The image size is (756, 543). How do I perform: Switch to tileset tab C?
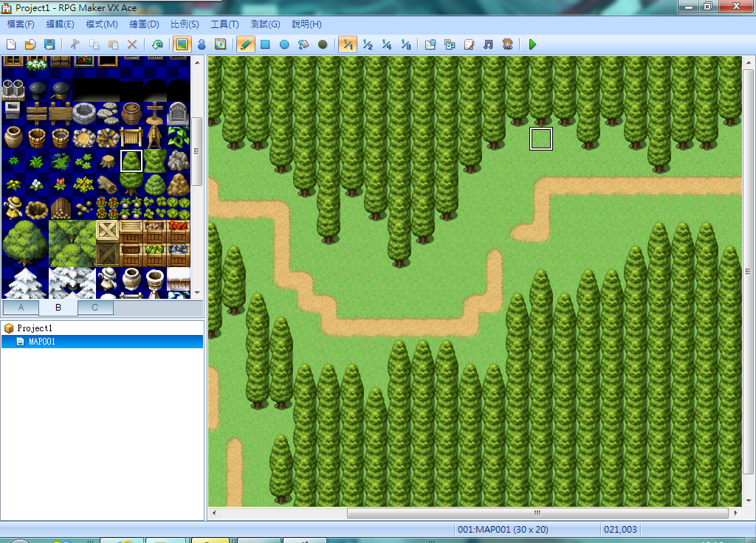(x=95, y=308)
